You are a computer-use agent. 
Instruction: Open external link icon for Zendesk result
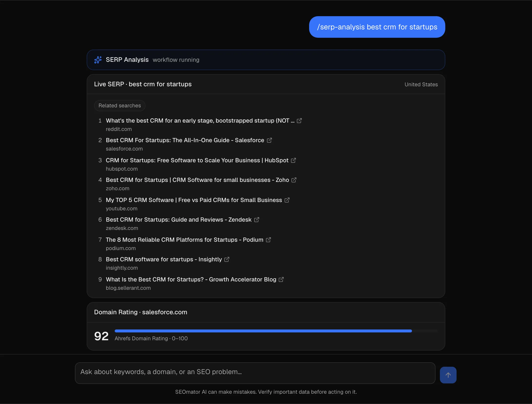coord(256,220)
